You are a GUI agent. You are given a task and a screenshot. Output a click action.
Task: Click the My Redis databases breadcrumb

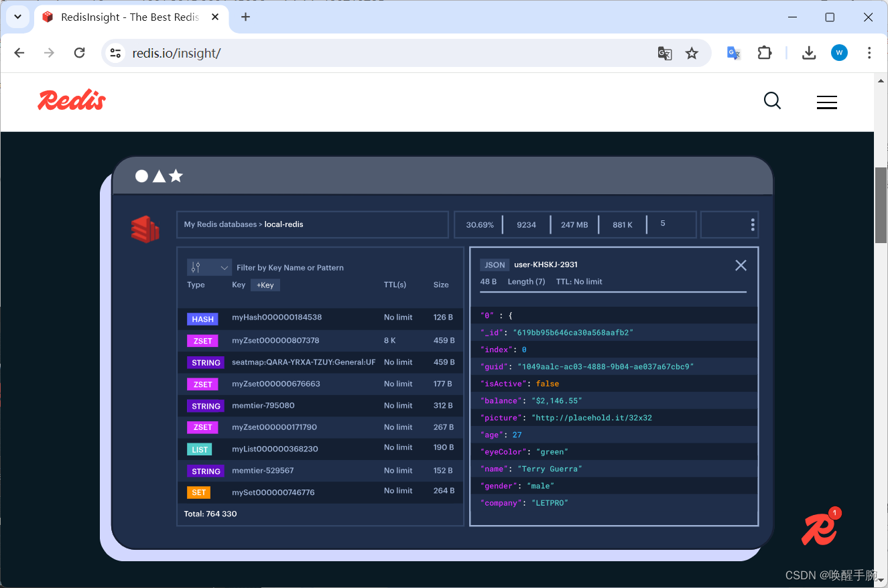point(220,224)
